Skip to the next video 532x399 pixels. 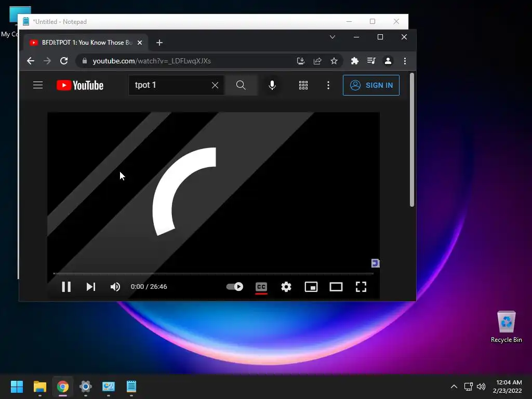(x=90, y=287)
